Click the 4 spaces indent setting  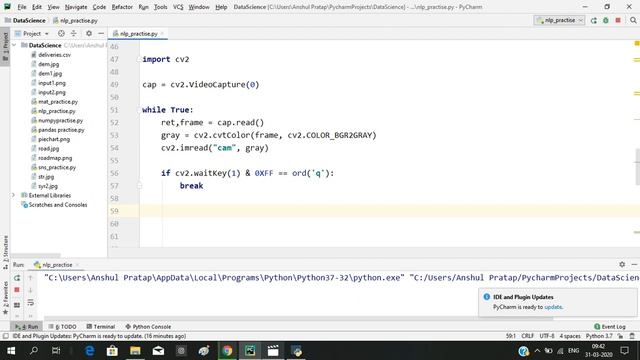(x=570, y=336)
